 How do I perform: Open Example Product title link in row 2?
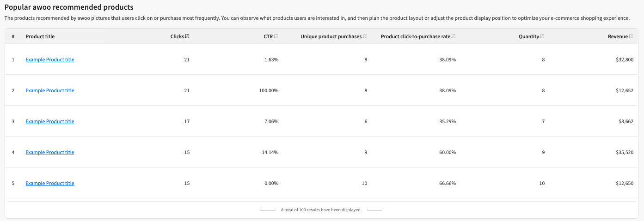(x=50, y=90)
